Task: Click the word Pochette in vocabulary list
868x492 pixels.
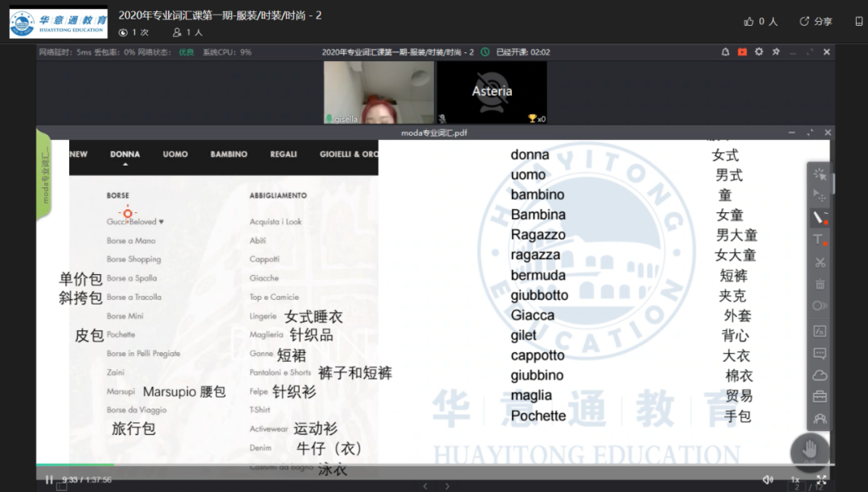Action: (x=538, y=416)
